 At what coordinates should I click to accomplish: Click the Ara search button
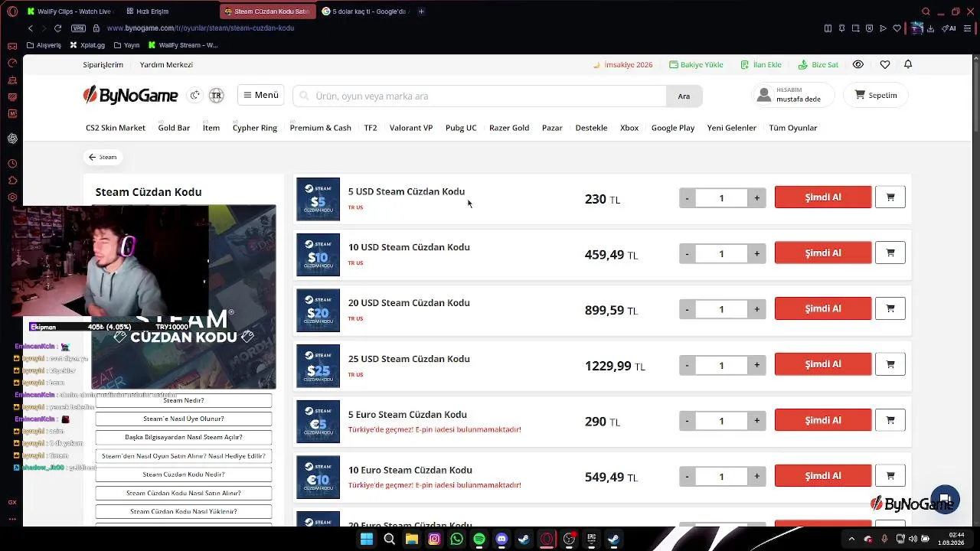[x=684, y=96]
